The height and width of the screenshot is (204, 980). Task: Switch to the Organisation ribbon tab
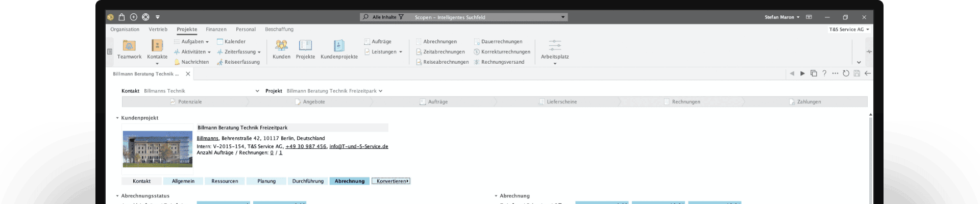125,30
